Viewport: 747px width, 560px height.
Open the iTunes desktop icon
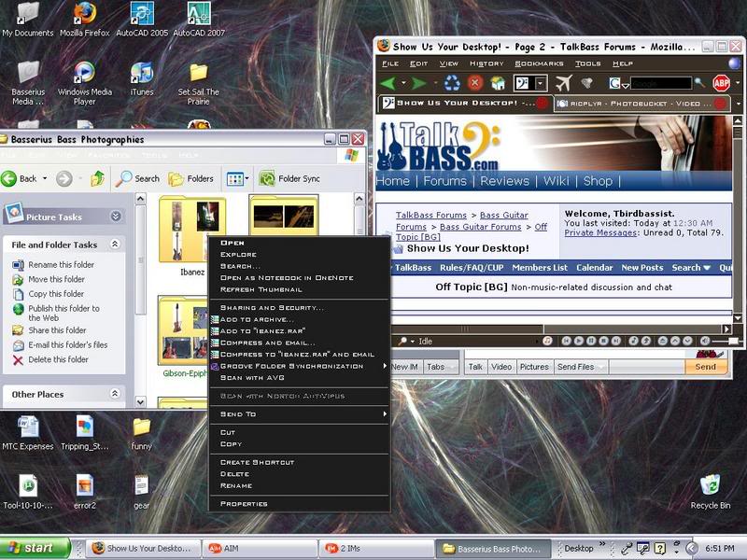click(142, 79)
